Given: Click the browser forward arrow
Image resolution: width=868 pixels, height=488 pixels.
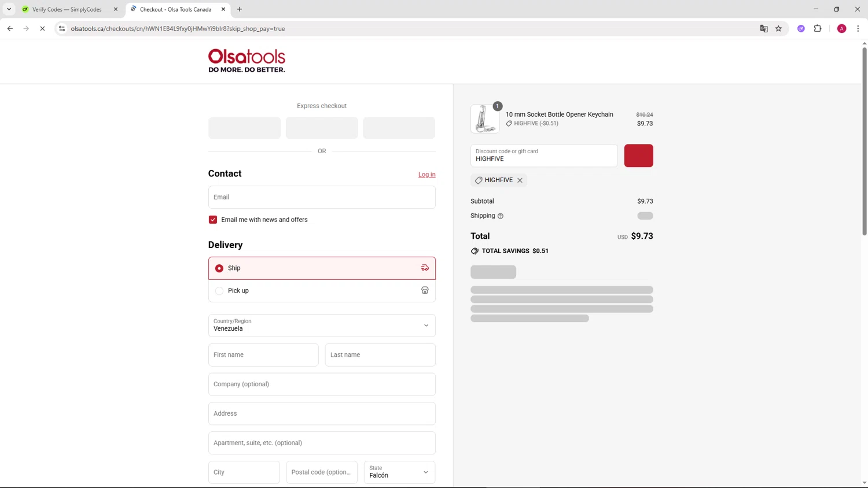Looking at the screenshot, I should coord(26,28).
